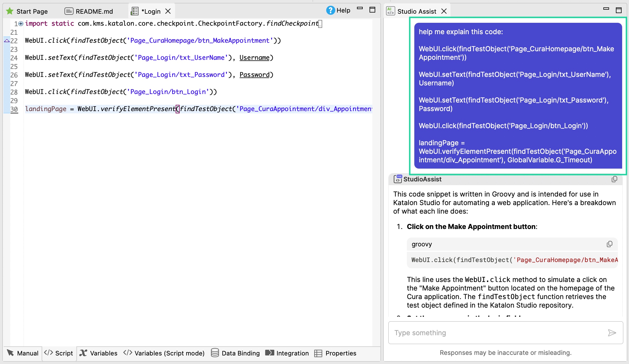Maximize the editor panel
This screenshot has height=364, width=629.
[372, 10]
